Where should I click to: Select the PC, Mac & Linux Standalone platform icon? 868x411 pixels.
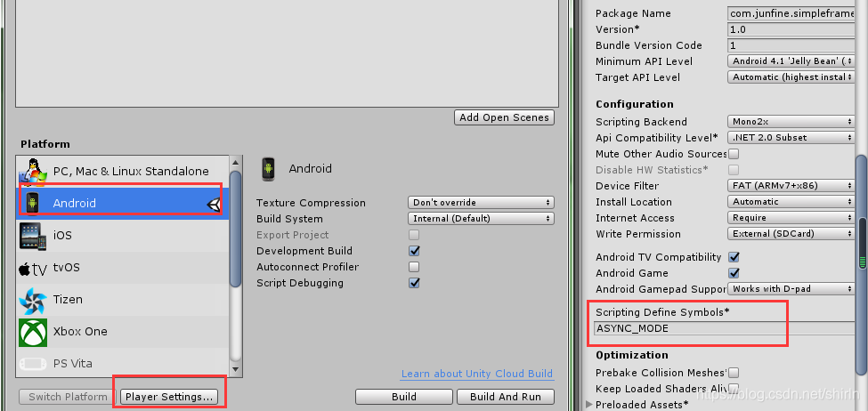pos(33,171)
